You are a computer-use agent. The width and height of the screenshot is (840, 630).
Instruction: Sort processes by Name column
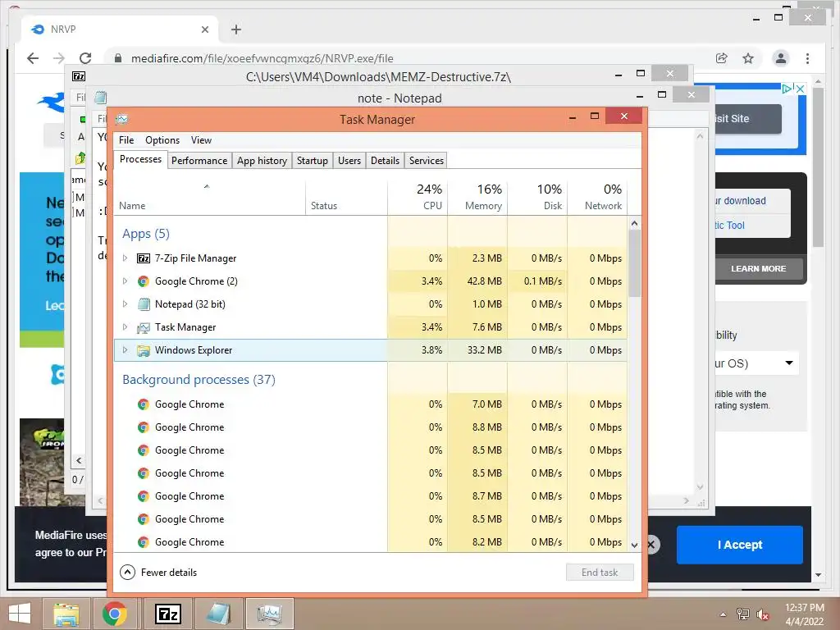209,199
